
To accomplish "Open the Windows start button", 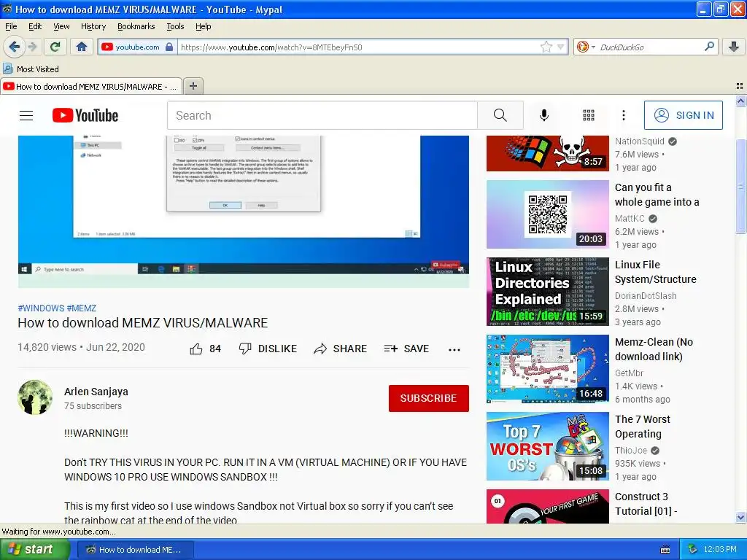I will coord(35,549).
